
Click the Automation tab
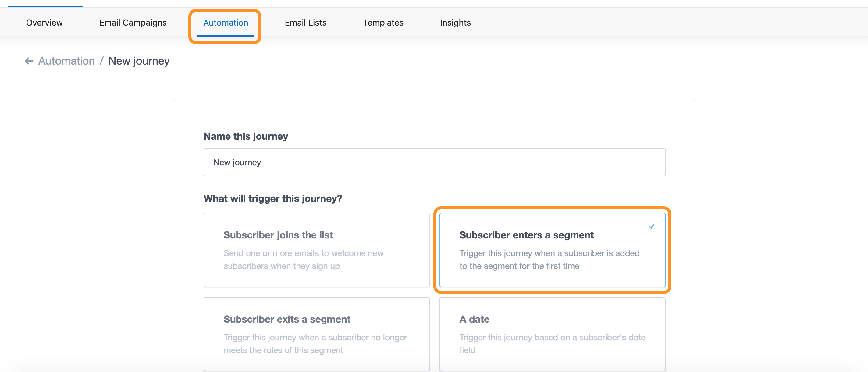[226, 23]
